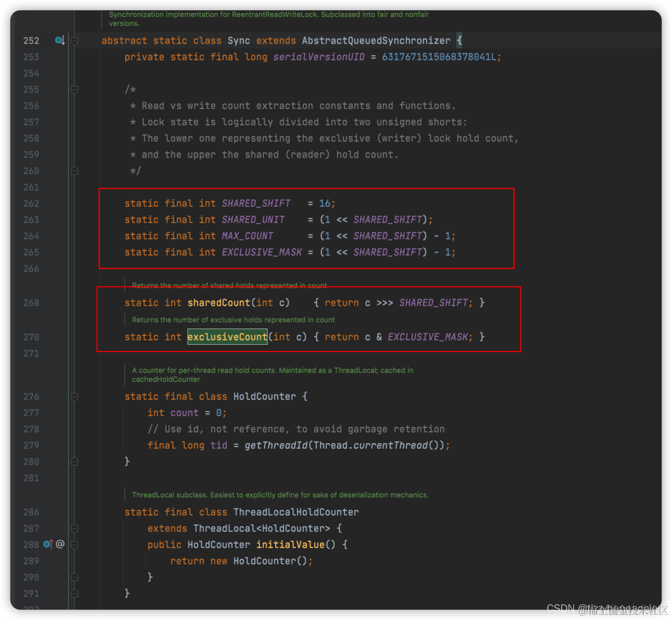Click line number 262 in the gutter
672x620 pixels.
[31, 203]
